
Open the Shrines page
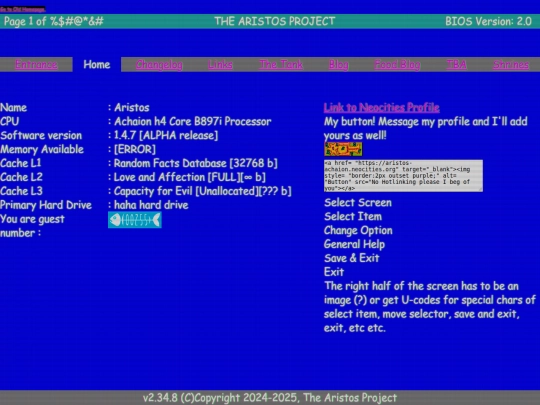pyautogui.click(x=511, y=64)
